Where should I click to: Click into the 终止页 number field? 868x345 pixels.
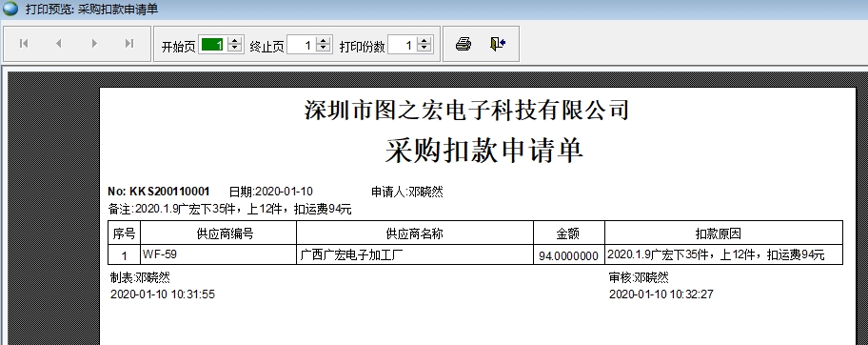302,45
